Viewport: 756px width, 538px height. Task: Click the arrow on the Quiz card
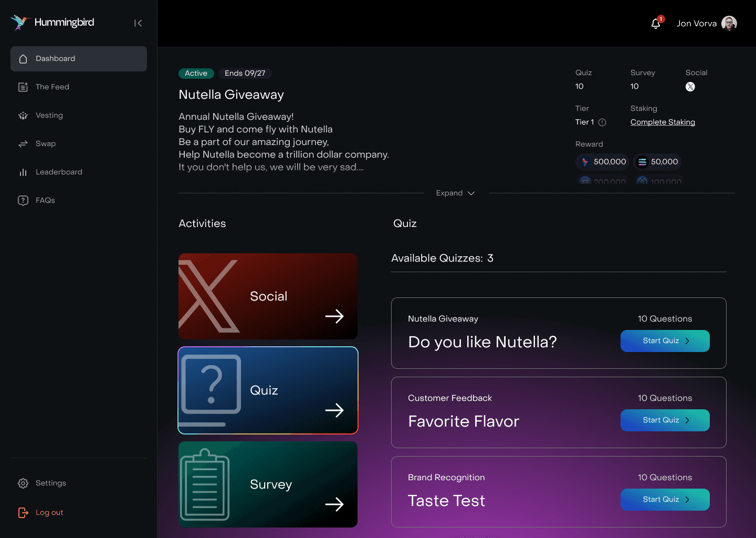coord(334,410)
